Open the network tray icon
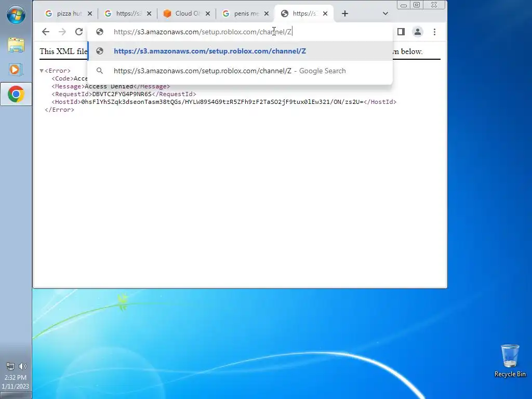532x399 pixels. click(x=10, y=366)
